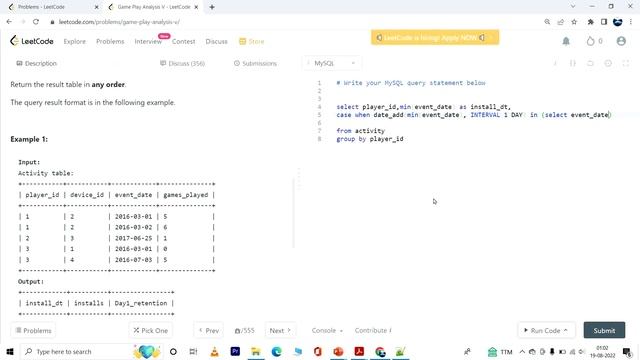Open Interview nav item
The height and width of the screenshot is (360, 640).
point(148,41)
